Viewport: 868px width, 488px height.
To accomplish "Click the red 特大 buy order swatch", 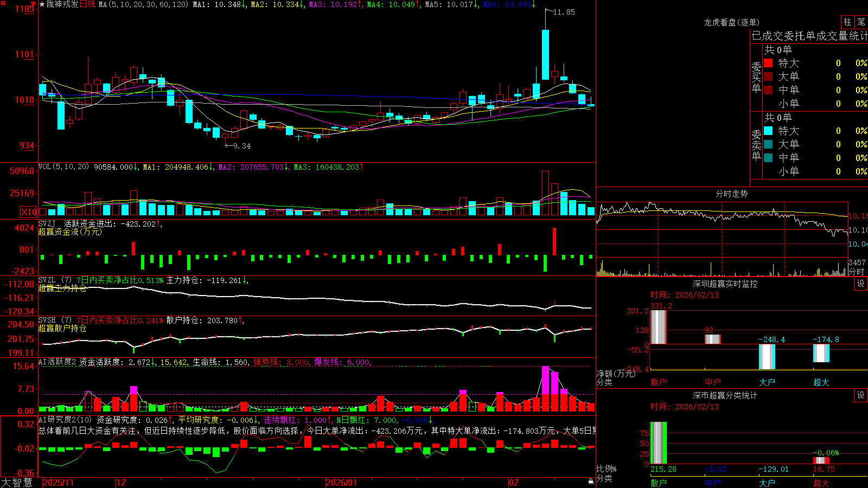I will click(768, 63).
